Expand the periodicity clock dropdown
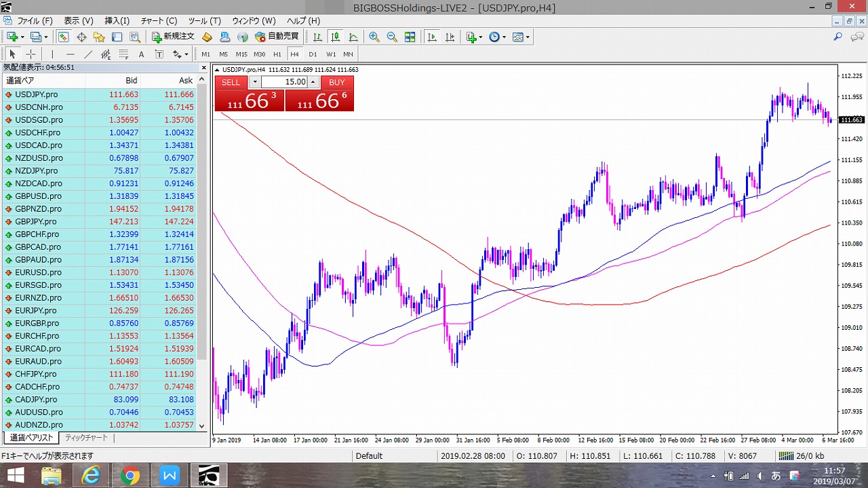 [x=503, y=37]
